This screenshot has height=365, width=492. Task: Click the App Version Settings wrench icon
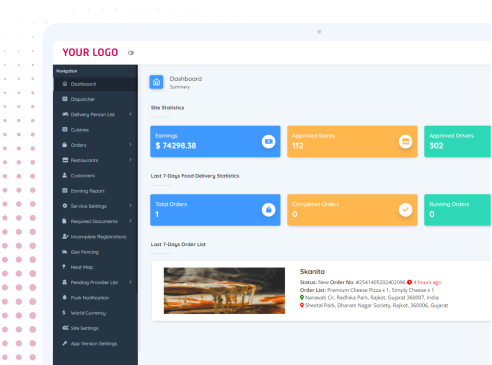(65, 343)
